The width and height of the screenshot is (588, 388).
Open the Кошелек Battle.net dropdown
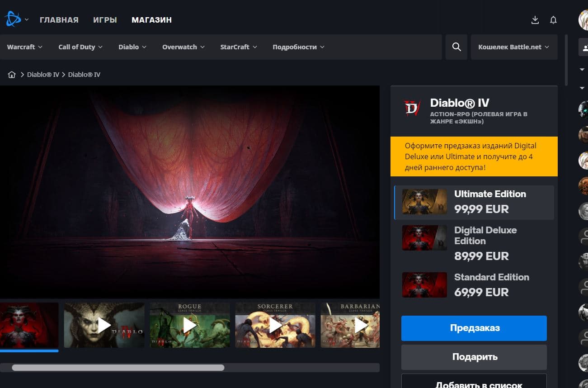click(514, 47)
